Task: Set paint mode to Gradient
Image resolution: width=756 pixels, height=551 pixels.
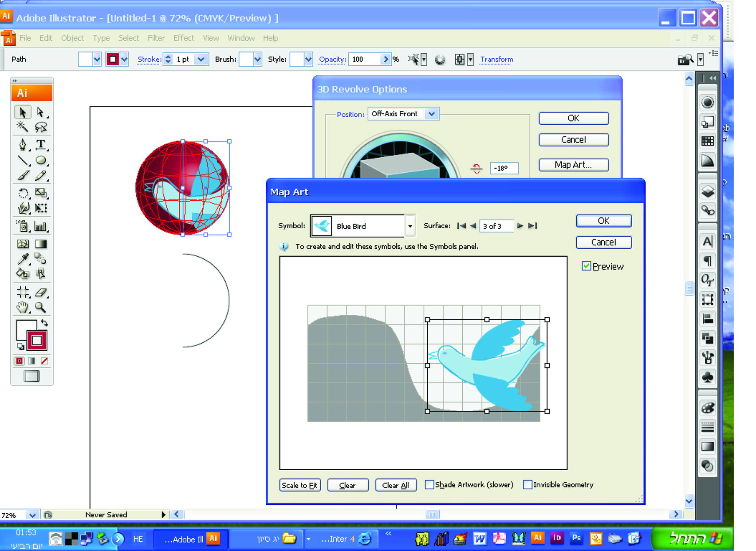Action: 31,361
